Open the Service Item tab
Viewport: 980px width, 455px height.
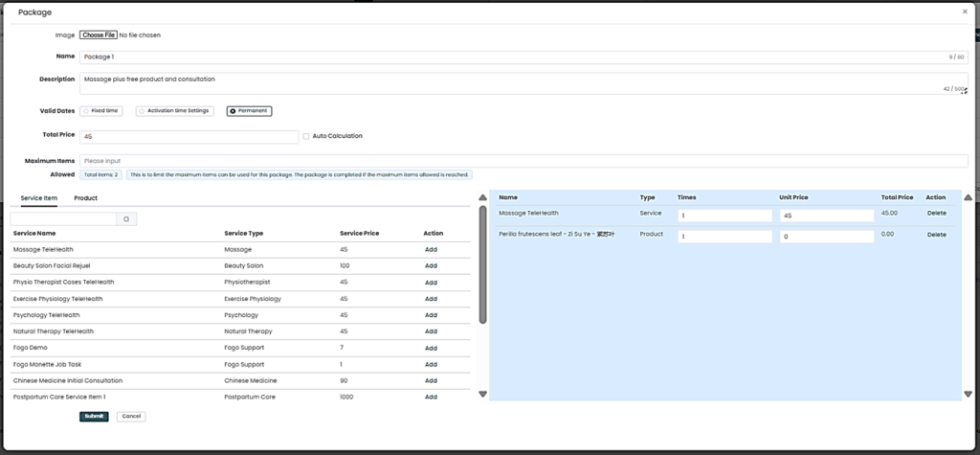coord(38,198)
